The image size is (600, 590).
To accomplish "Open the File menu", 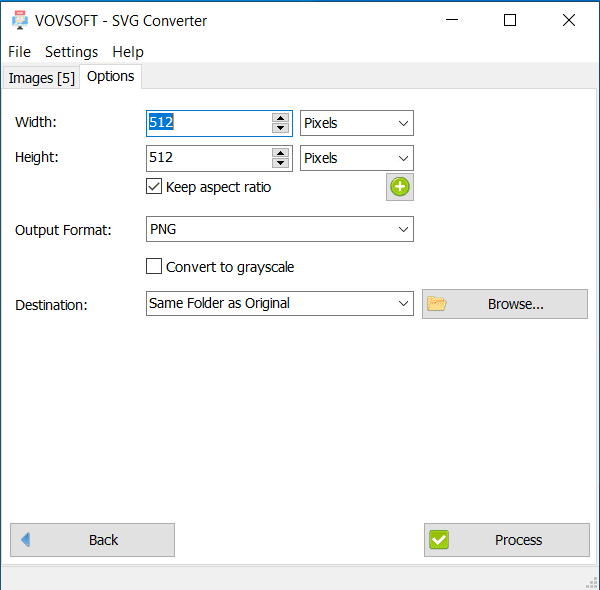I will (19, 52).
